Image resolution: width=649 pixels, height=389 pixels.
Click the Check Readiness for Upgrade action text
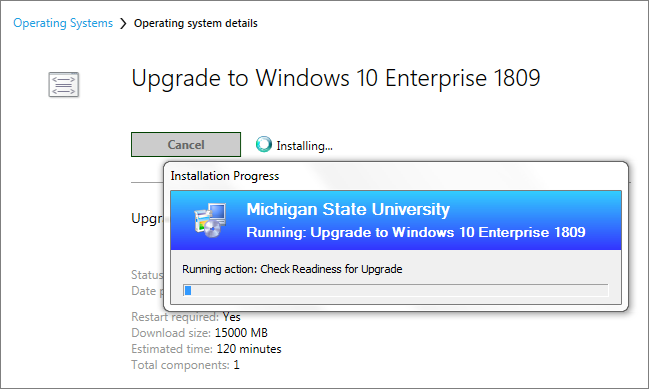[331, 269]
